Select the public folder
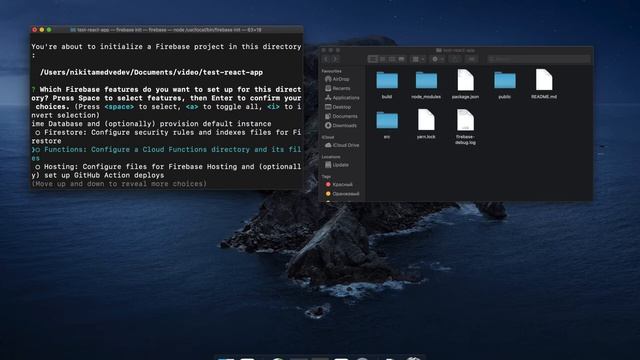Screen dimensions: 640x360 tap(504, 85)
